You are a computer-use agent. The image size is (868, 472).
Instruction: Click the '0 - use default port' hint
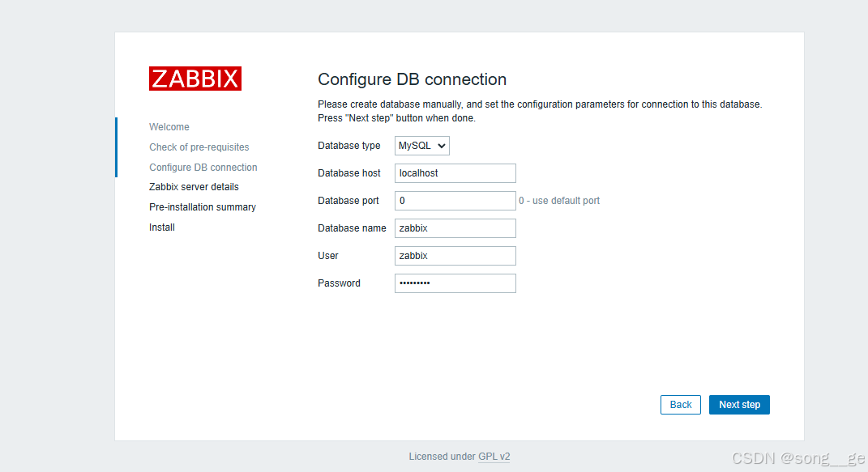click(559, 201)
